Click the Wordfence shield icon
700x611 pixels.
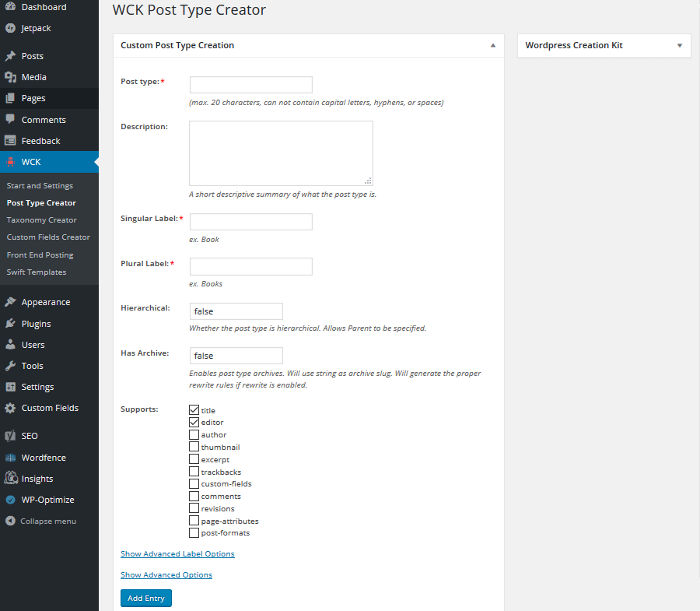pos(10,458)
